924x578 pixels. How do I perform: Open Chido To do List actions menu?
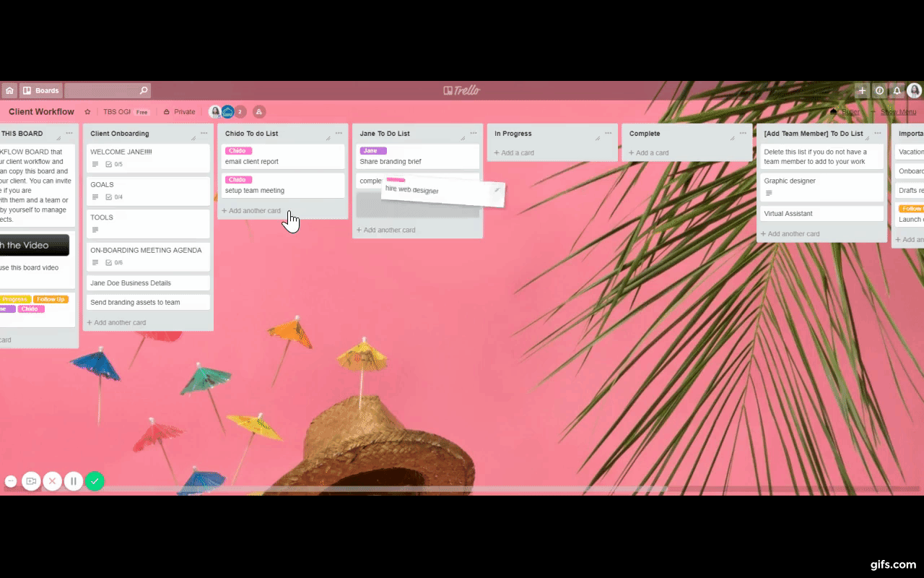coord(339,133)
